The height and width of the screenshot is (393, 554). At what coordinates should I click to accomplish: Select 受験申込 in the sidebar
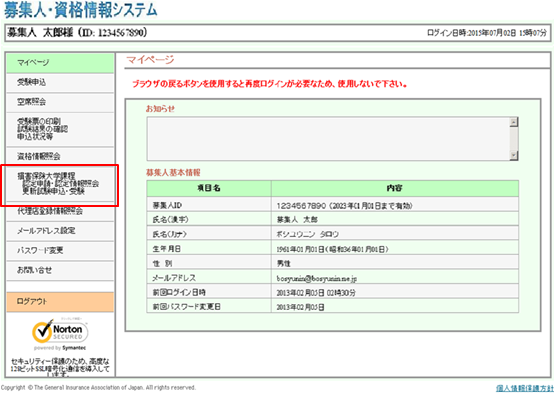click(x=60, y=83)
